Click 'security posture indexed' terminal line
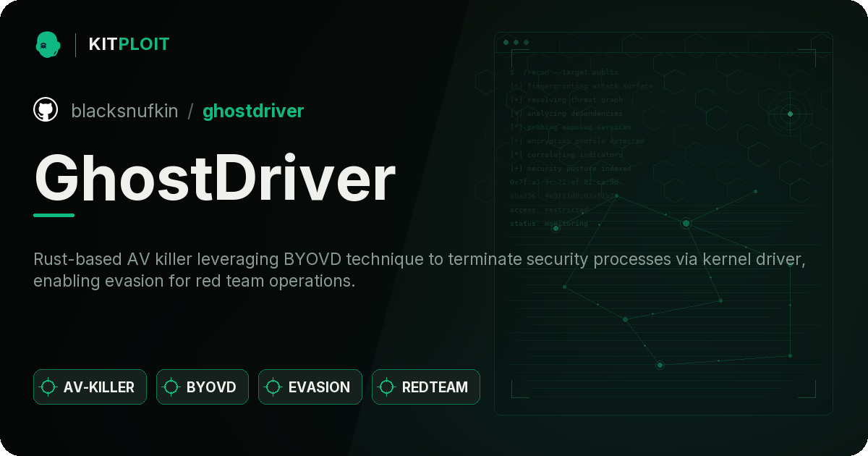The image size is (868, 456). [571, 169]
